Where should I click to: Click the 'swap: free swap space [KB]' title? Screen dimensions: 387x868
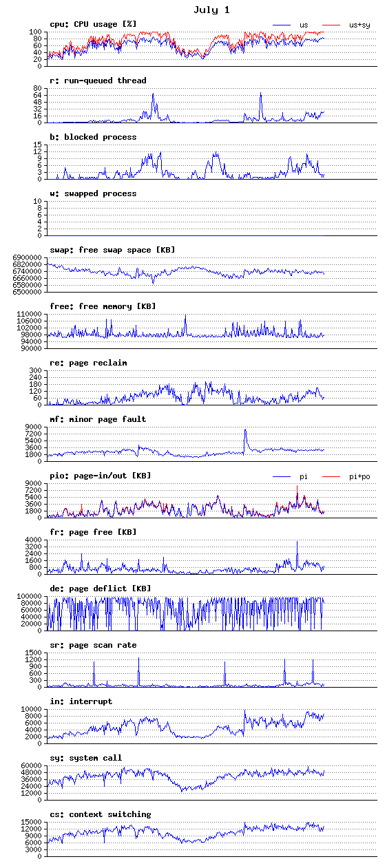(x=112, y=250)
